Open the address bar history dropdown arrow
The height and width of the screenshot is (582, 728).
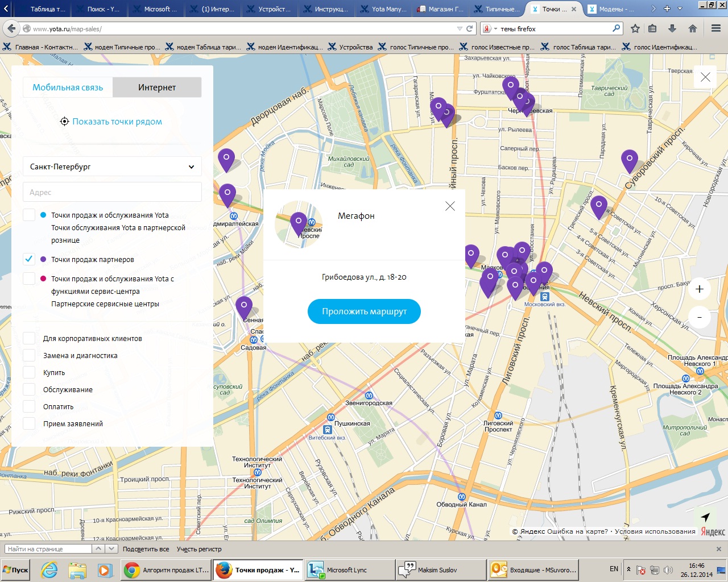point(460,28)
